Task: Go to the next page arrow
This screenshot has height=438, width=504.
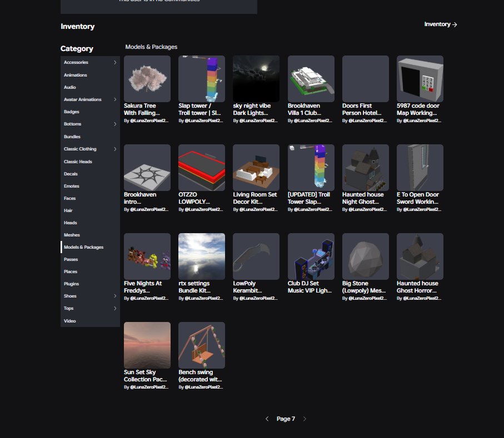Action: point(305,419)
